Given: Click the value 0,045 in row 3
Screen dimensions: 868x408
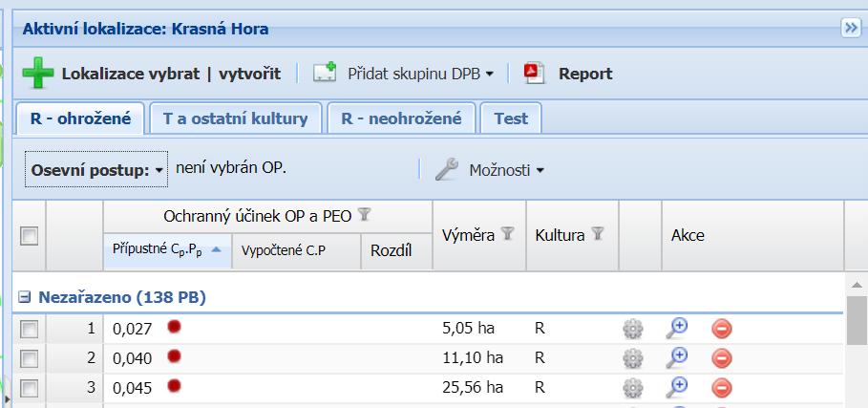Looking at the screenshot, I should click(x=133, y=388).
